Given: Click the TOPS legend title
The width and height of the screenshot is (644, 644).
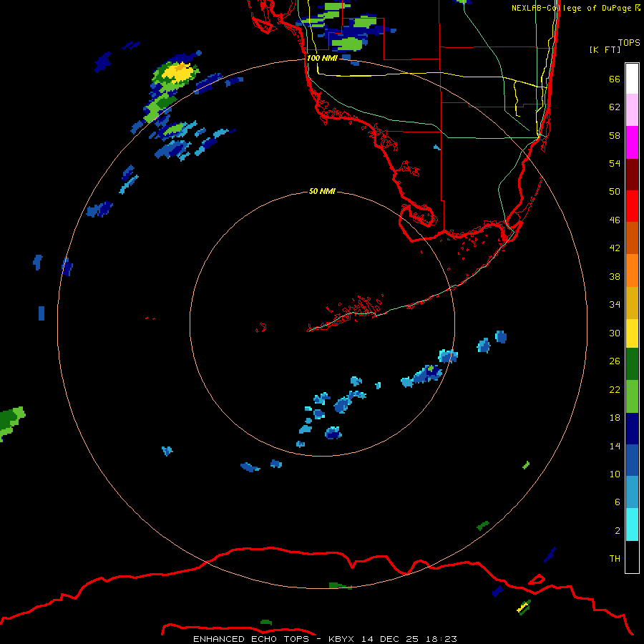Looking at the screenshot, I should coord(629,42).
